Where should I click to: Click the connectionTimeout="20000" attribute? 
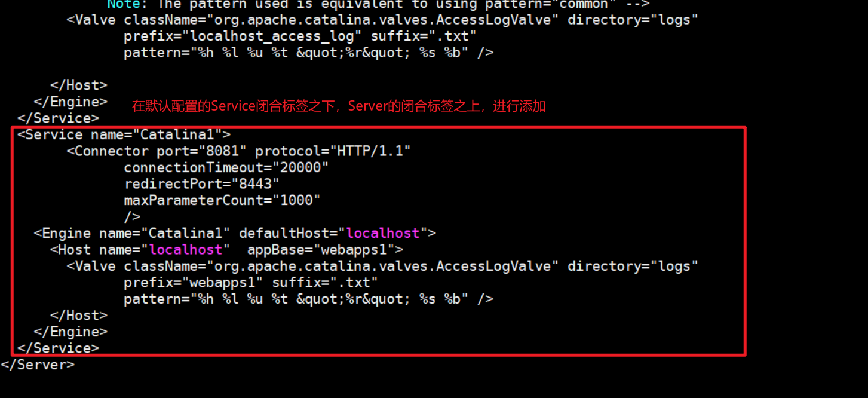(226, 167)
